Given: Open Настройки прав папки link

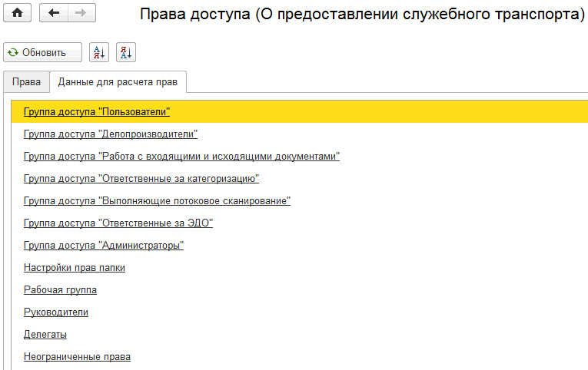Looking at the screenshot, I should (x=75, y=268).
